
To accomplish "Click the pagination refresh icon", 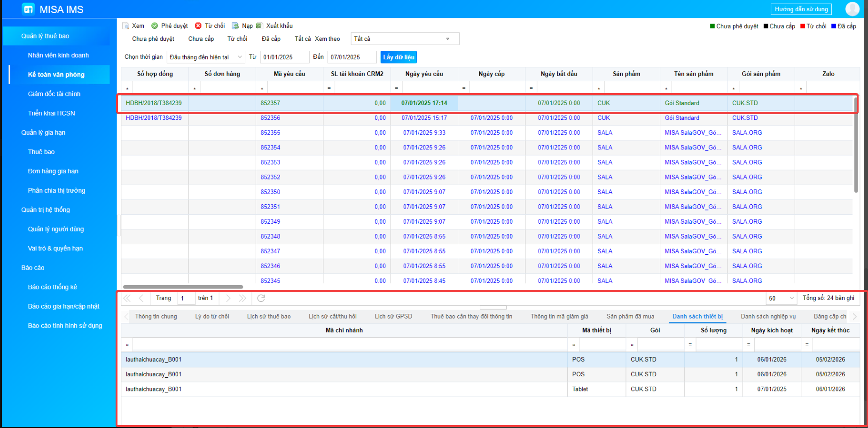I will click(x=261, y=298).
